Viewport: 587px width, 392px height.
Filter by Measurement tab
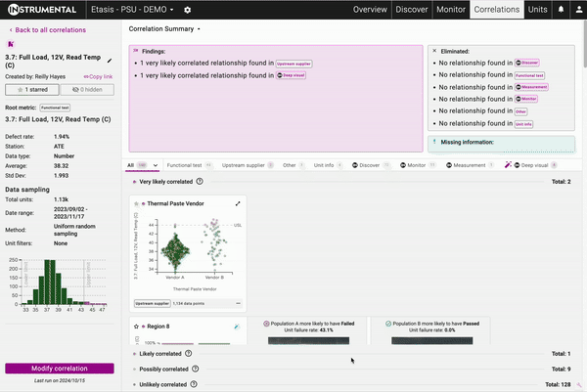470,165
